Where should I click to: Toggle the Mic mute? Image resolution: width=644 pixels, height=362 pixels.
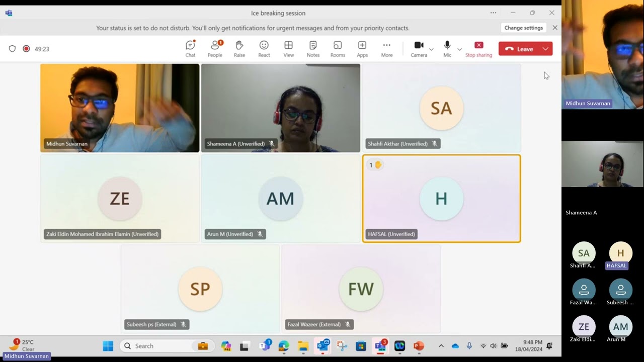[x=447, y=49]
